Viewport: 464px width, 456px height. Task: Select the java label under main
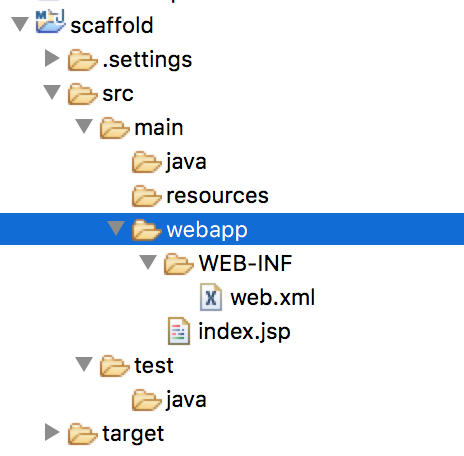186,163
